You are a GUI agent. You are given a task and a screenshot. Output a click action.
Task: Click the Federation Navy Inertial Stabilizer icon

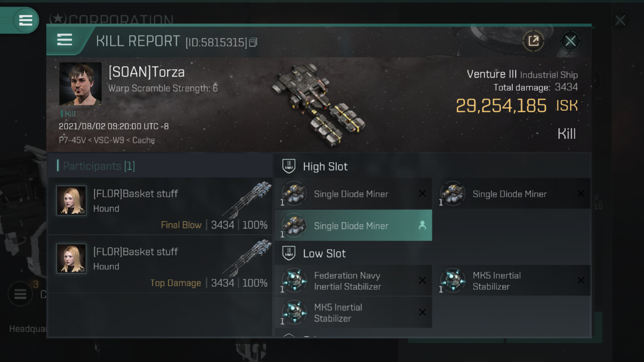294,281
